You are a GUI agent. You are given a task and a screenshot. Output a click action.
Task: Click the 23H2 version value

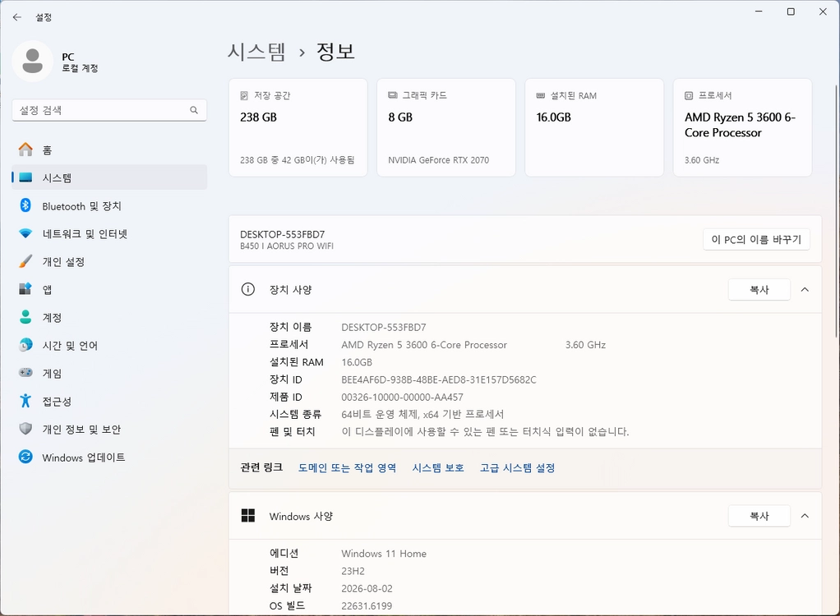coord(353,571)
